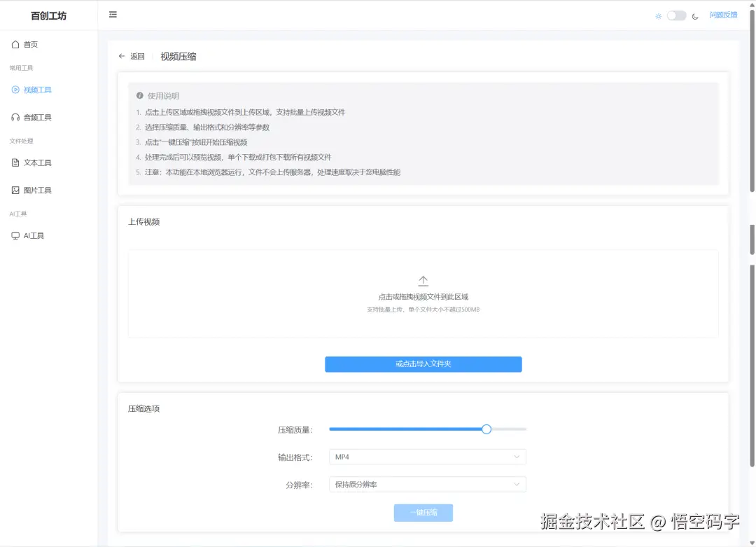756x547 pixels.
Task: Open the 视频压缩 breadcrumb title
Action: [x=178, y=56]
